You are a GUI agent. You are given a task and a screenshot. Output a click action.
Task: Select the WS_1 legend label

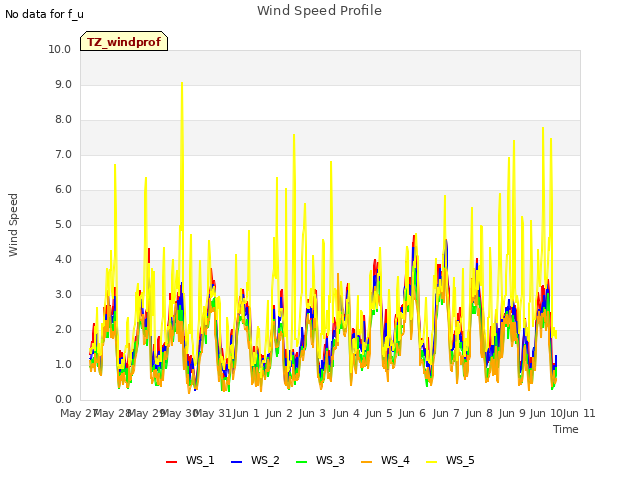pos(200,460)
